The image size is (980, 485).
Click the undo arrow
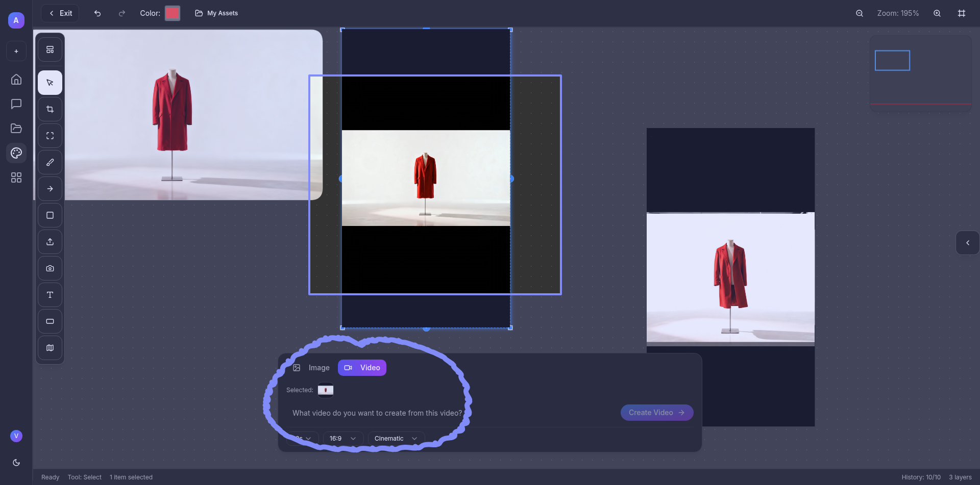coord(97,13)
